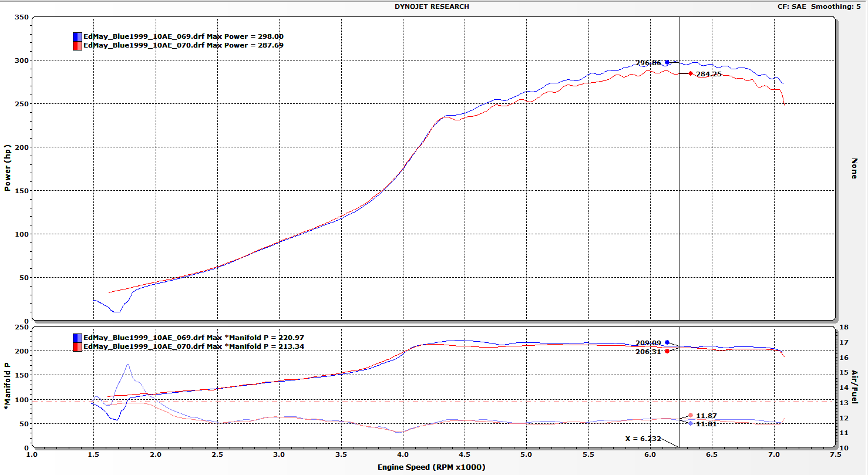Click the 'Air/Fuel' axis title

click(855, 387)
